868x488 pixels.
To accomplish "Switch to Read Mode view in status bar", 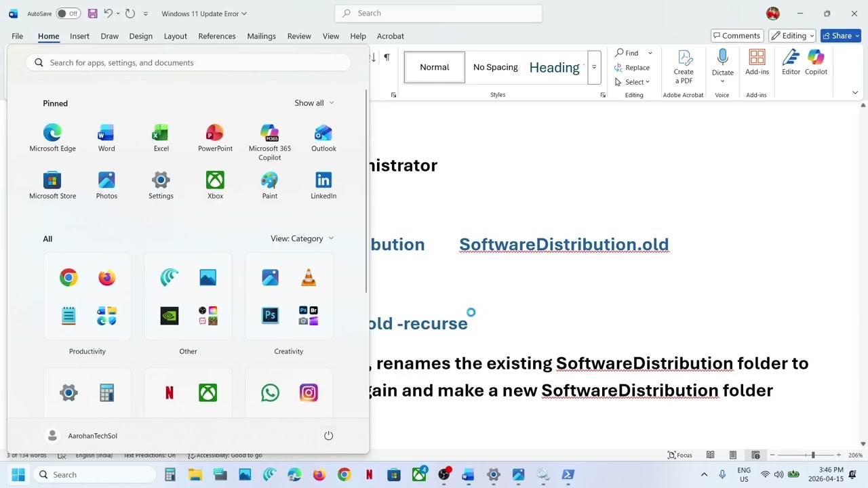I will click(710, 455).
